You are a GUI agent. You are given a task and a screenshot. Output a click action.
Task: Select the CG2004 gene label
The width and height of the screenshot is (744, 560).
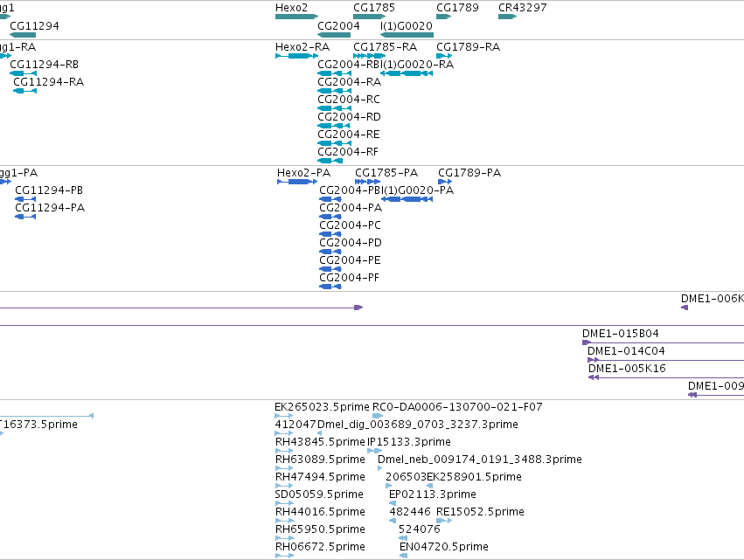tap(338, 26)
